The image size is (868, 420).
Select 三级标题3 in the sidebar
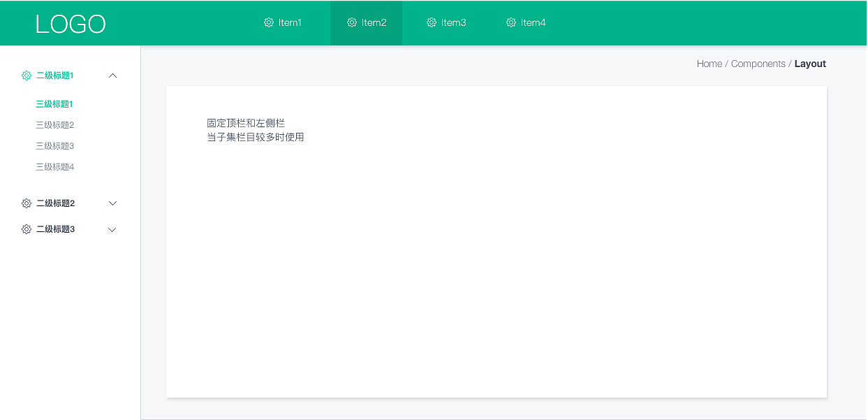coord(54,145)
